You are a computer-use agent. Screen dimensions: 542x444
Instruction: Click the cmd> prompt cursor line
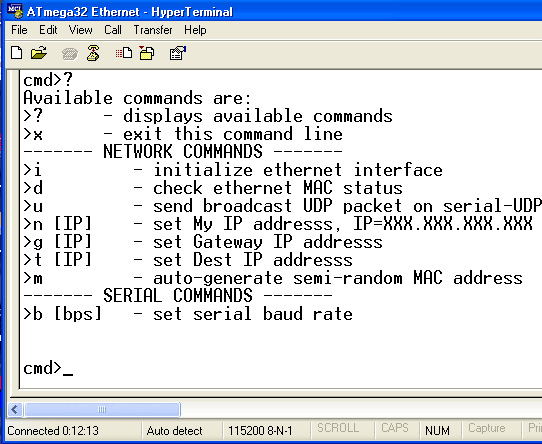point(48,368)
